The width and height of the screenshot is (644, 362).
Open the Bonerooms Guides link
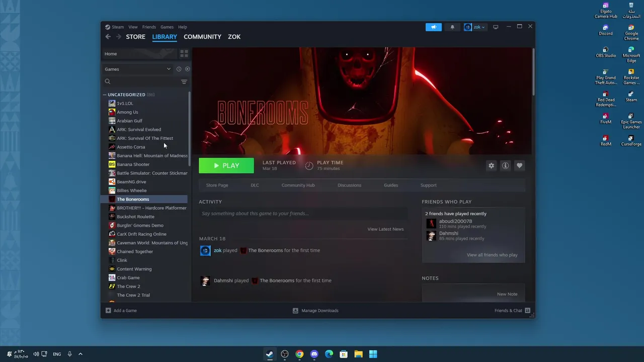[x=391, y=185]
